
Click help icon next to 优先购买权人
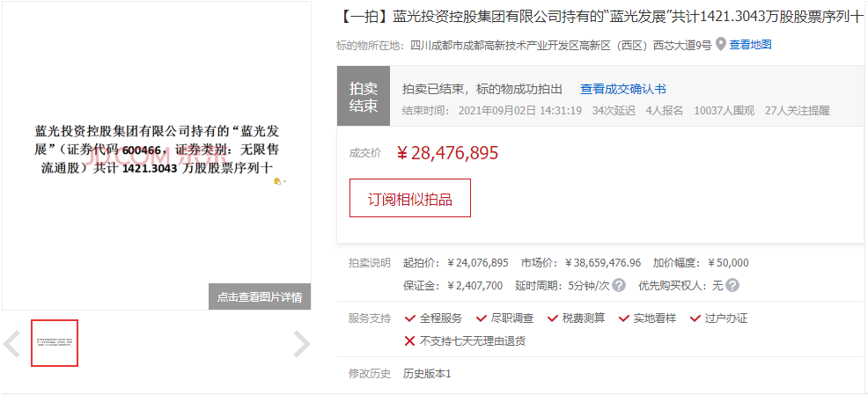point(732,285)
